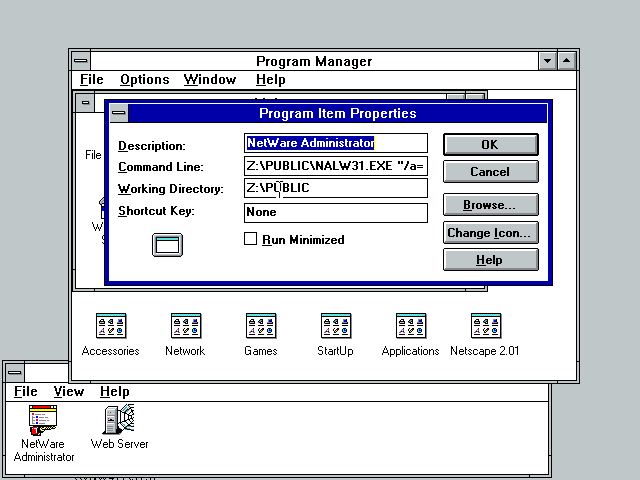The width and height of the screenshot is (640, 480).
Task: Click the Working Directory field
Action: 336,188
